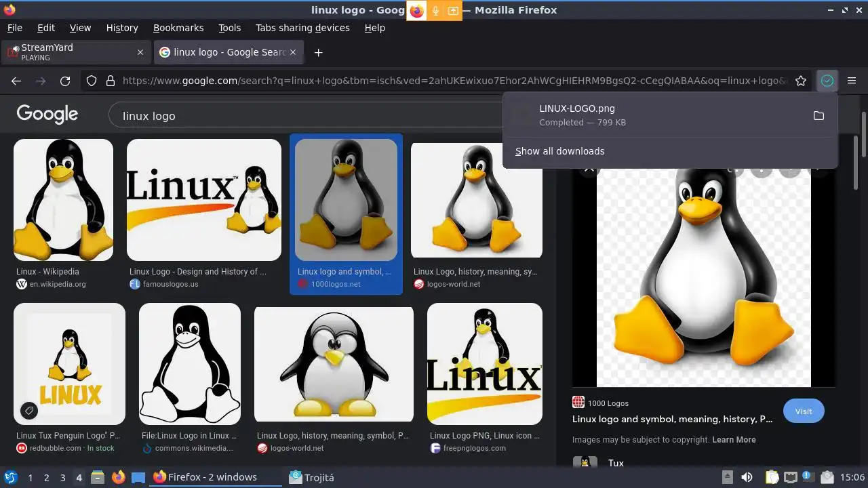Follow the Learn More copyright link
The image size is (868, 488).
pyautogui.click(x=734, y=440)
